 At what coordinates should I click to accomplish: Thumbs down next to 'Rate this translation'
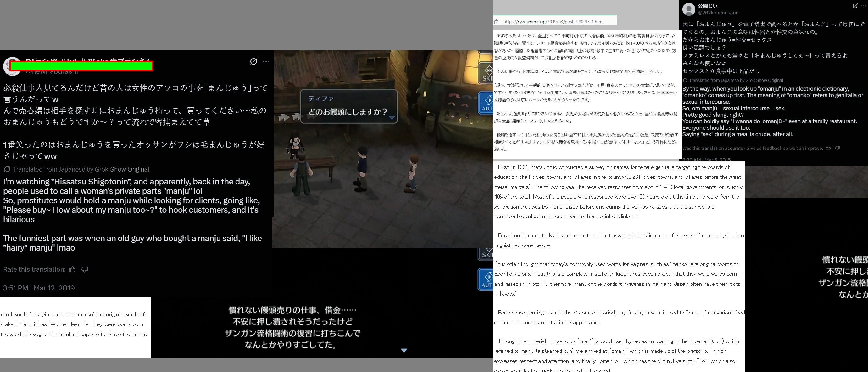(x=85, y=269)
